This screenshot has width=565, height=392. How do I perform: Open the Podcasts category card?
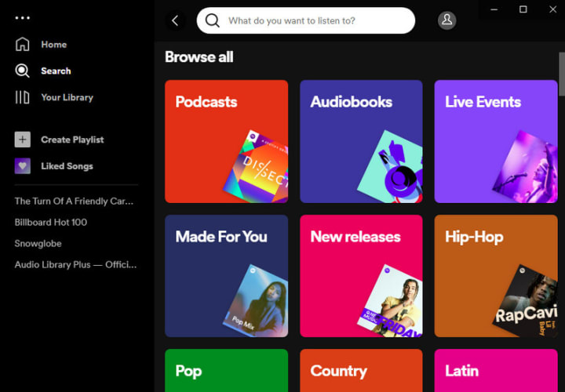coord(226,141)
